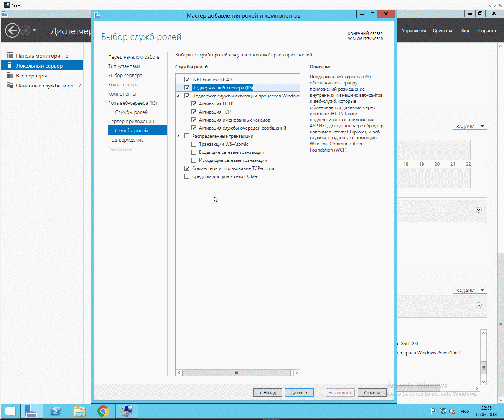Check Средства доступа к сети COM+
The image size is (504, 420).
[x=187, y=176]
